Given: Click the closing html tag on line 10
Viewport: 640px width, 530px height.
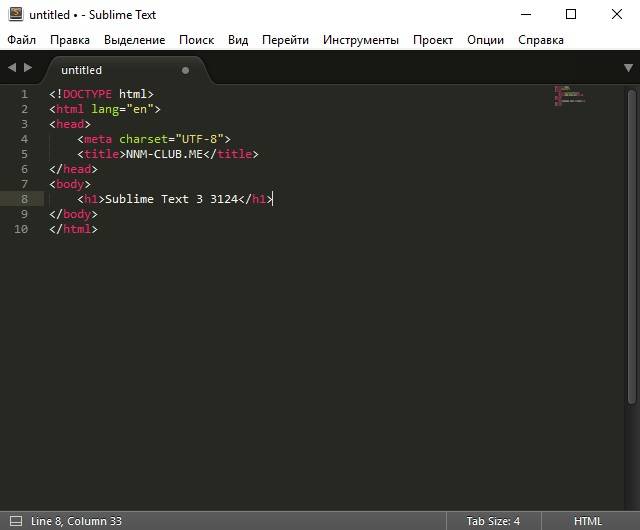Looking at the screenshot, I should [x=73, y=229].
